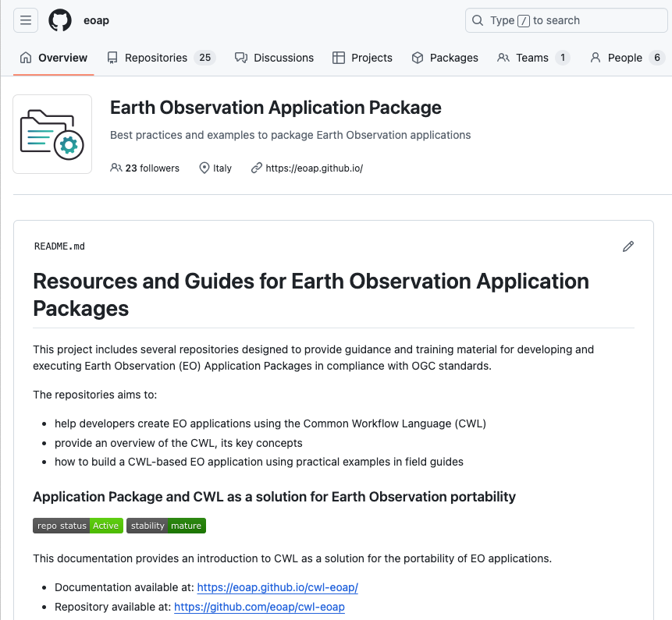Select the Teams tab
This screenshot has width=672, height=620.
pos(532,58)
